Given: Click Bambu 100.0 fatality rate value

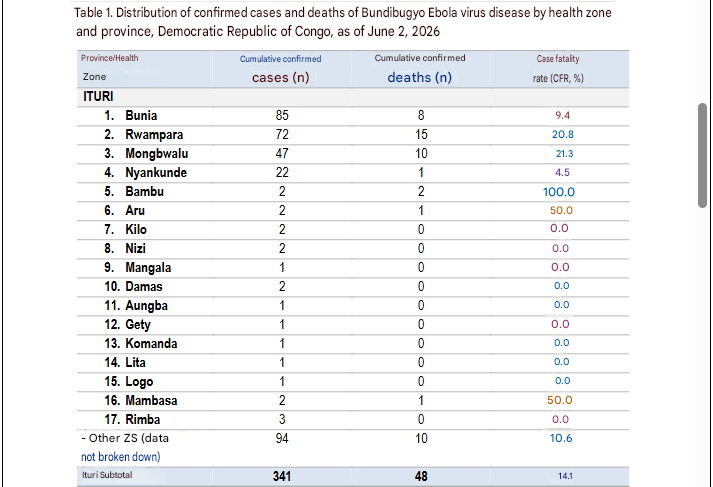Looking at the screenshot, I should click(559, 192).
